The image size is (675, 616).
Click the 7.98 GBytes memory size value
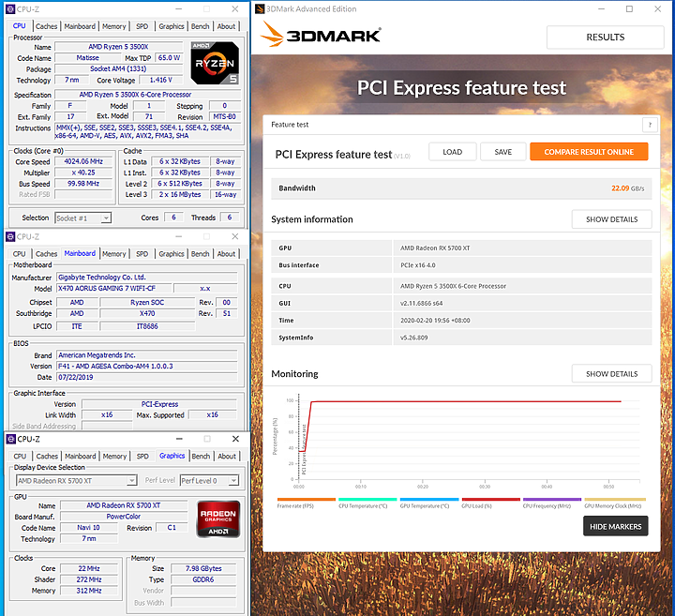coord(203,568)
